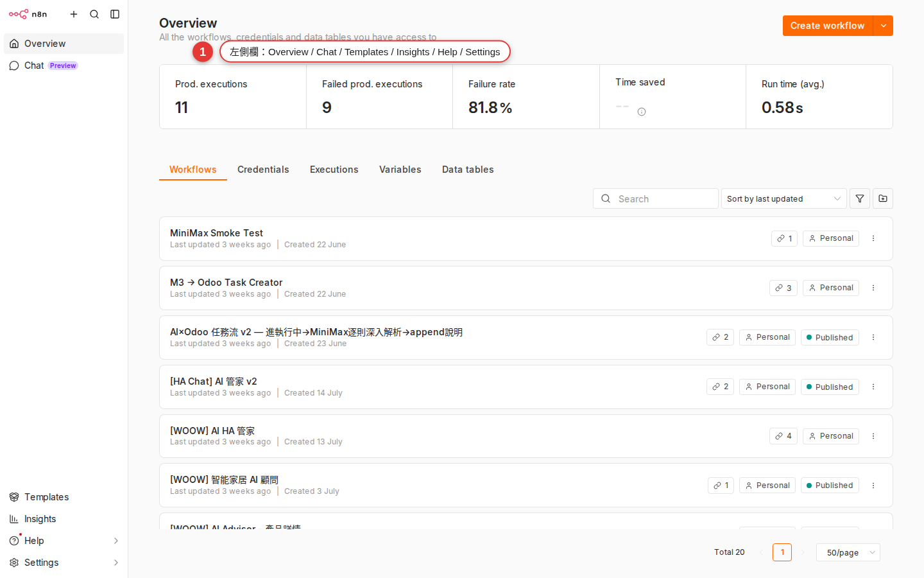924x578 pixels.
Task: Click the add folder icon
Action: (x=883, y=198)
